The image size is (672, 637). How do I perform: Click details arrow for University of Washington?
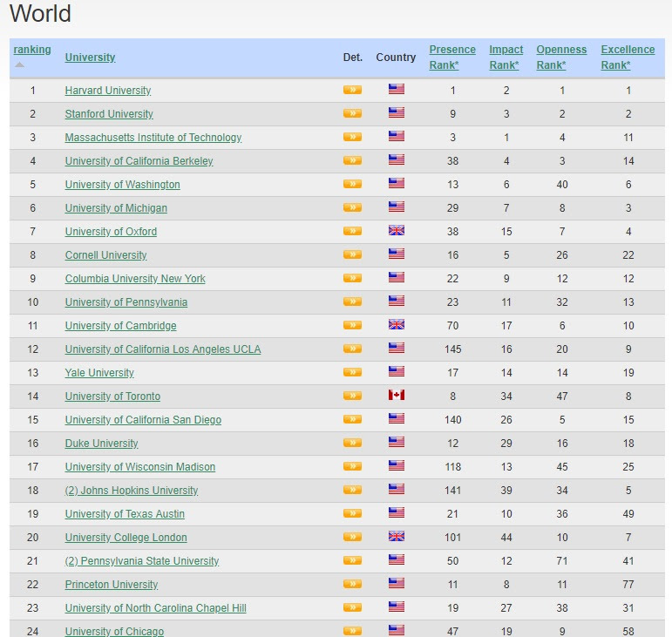[x=352, y=184]
